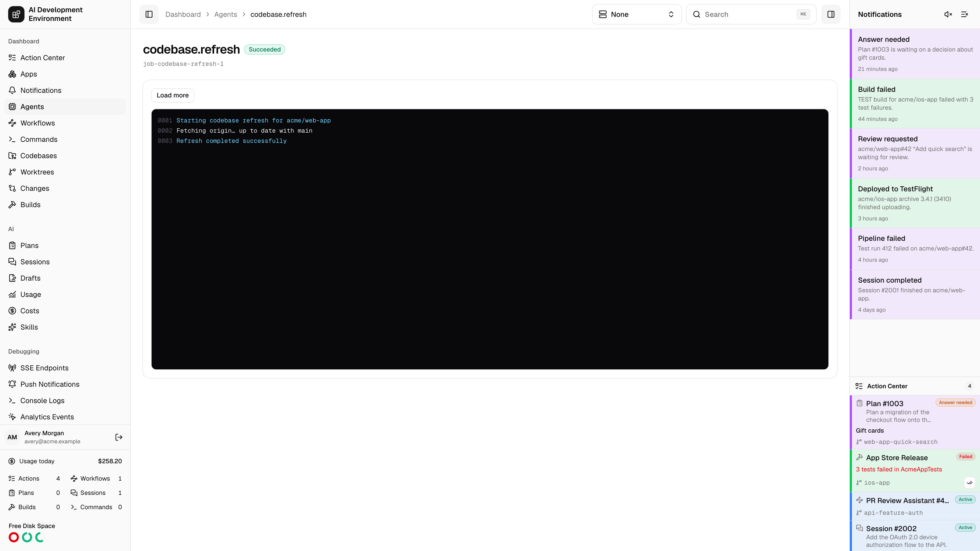Toggle the right notifications panel icon
Screen dimensions: 980x551
[831, 15]
